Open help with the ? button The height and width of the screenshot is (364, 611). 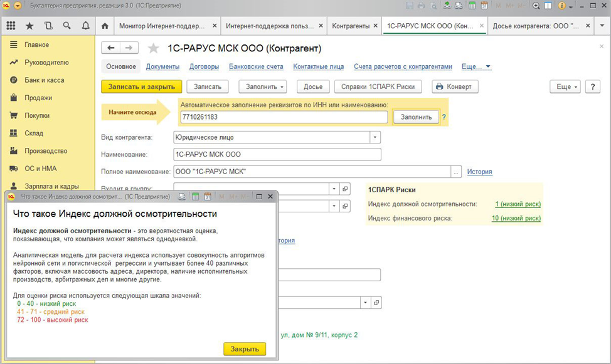pos(593,87)
